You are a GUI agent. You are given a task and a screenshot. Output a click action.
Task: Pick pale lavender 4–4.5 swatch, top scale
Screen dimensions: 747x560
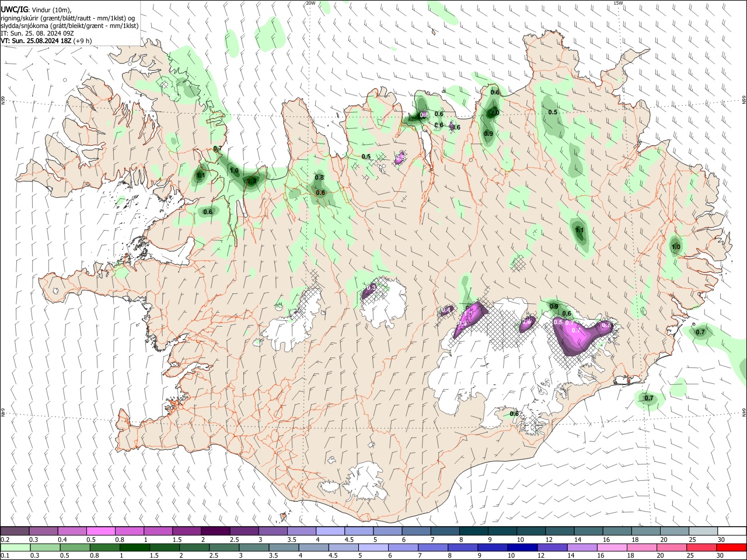tap(329, 531)
